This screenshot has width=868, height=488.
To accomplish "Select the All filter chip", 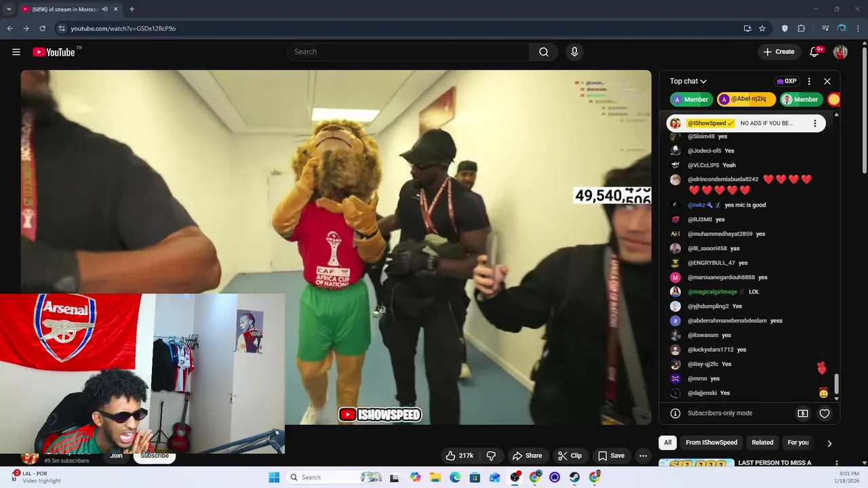I will click(667, 443).
